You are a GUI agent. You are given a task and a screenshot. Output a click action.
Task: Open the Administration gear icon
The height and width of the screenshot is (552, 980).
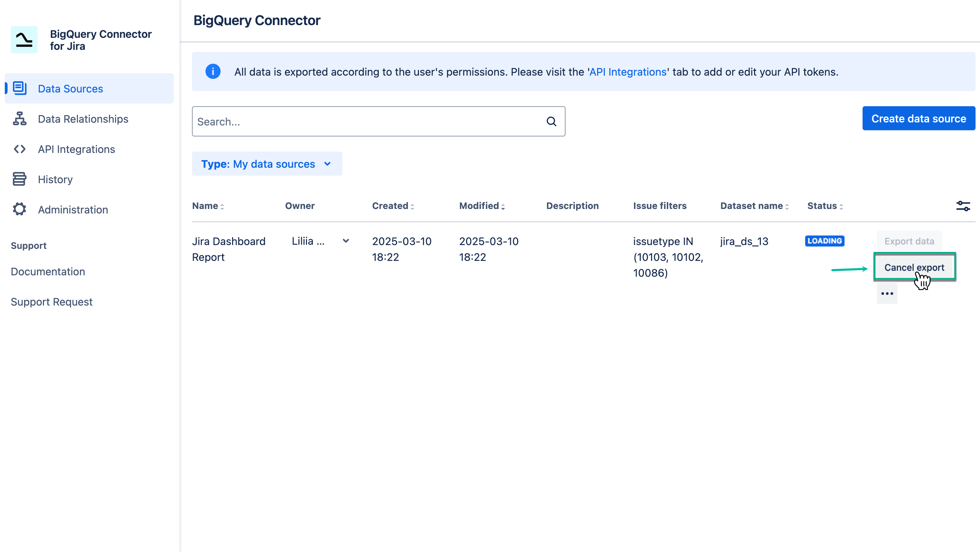point(20,209)
